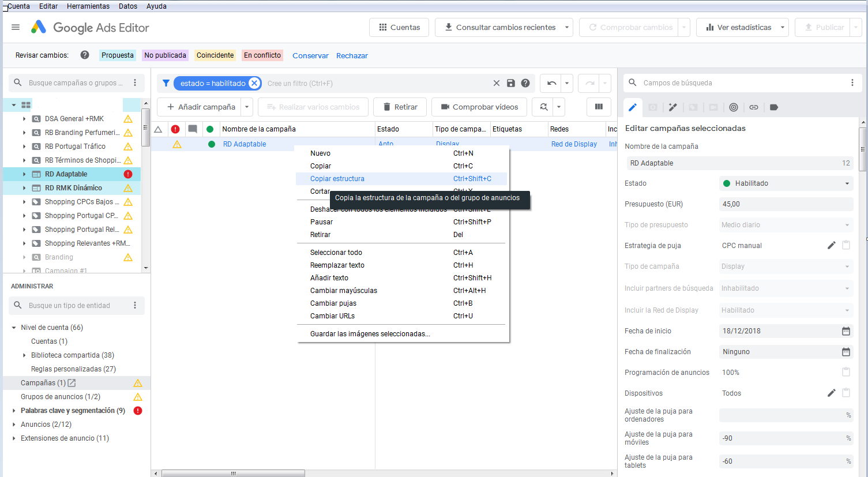Open the Fecha de finalización calendar picker
868x477 pixels.
(x=846, y=352)
